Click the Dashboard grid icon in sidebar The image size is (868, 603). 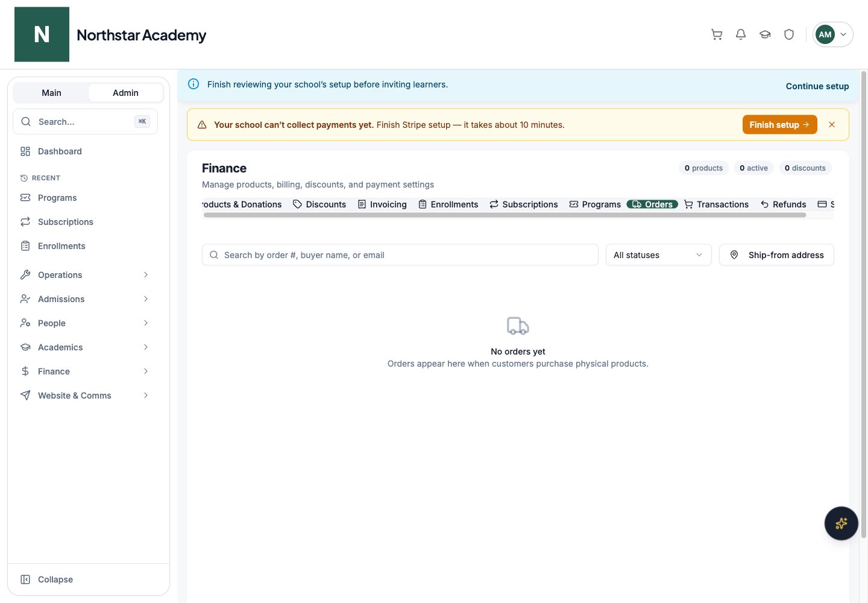click(x=25, y=151)
